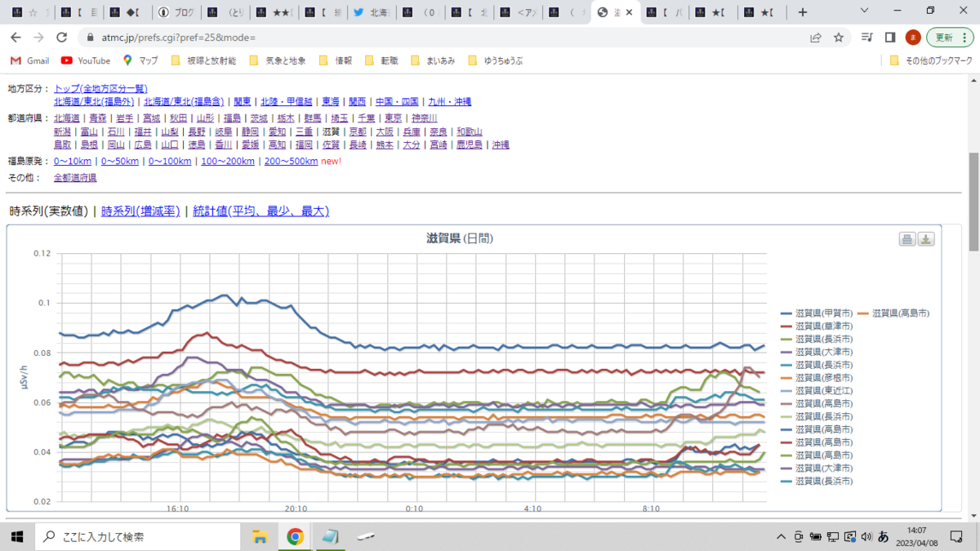Click the page vertical scrollbar thumb
Image resolution: width=980 pixels, height=551 pixels.
973,202
